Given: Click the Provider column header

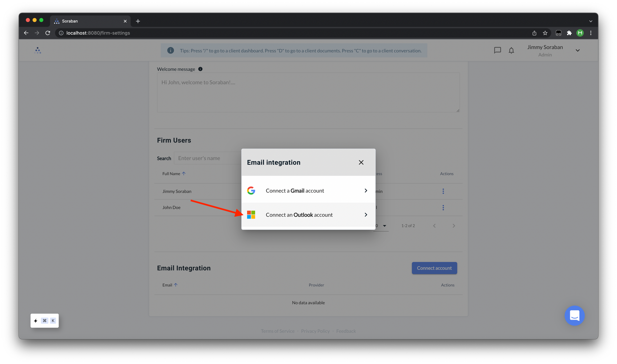Looking at the screenshot, I should pos(316,285).
